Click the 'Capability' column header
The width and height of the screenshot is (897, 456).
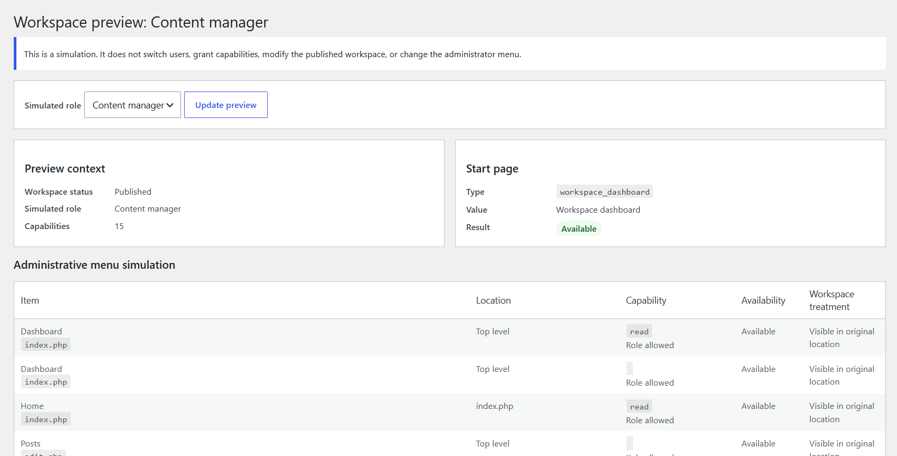coord(646,300)
